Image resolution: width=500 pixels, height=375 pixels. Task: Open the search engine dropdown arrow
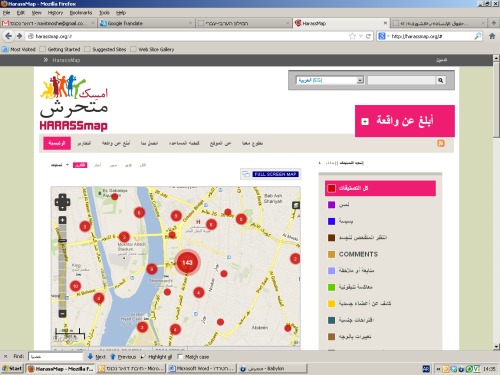point(388,36)
